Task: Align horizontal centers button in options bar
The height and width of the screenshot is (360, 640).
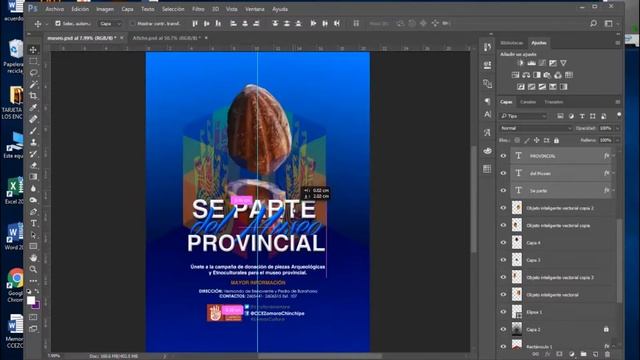Action: (x=245, y=24)
